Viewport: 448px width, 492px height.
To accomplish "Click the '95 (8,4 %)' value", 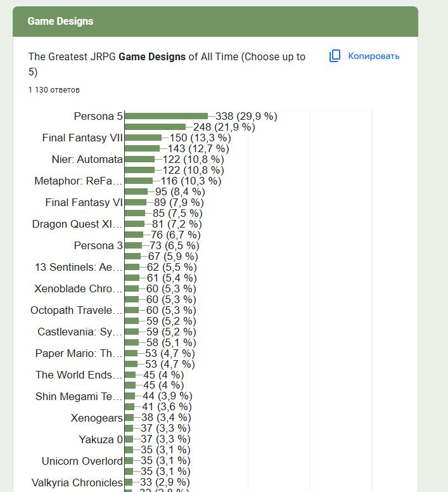I will [180, 191].
